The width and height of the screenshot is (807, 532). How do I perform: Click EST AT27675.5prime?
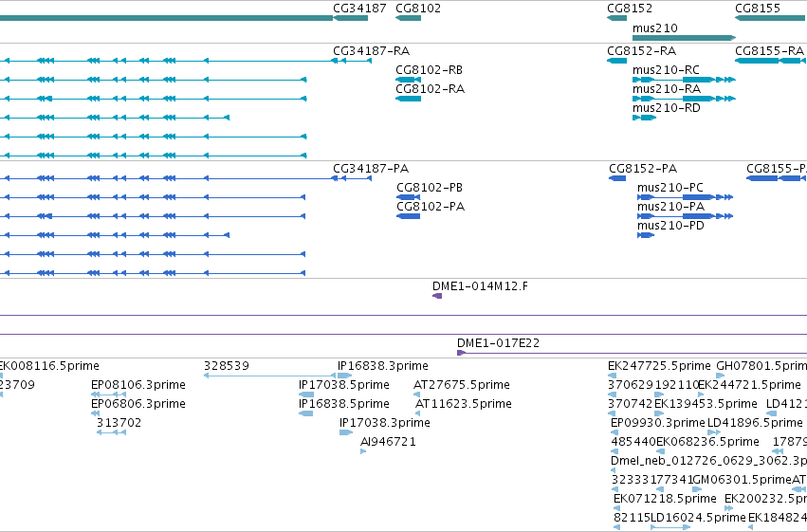click(416, 394)
